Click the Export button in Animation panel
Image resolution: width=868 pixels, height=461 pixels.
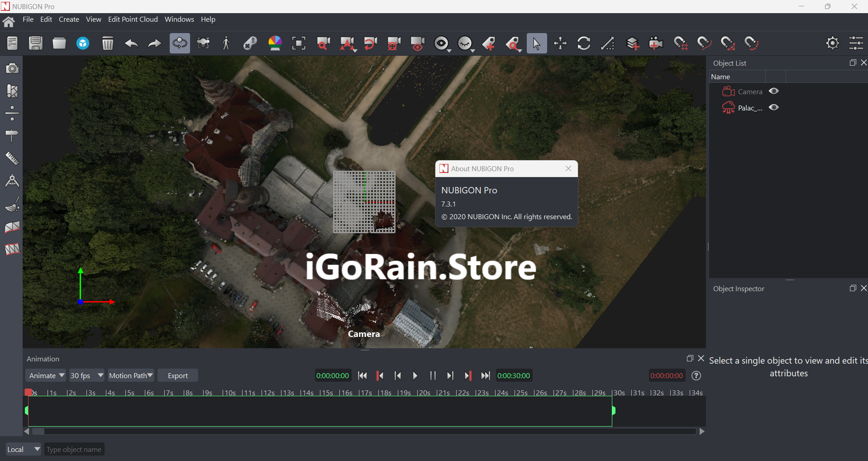177,375
